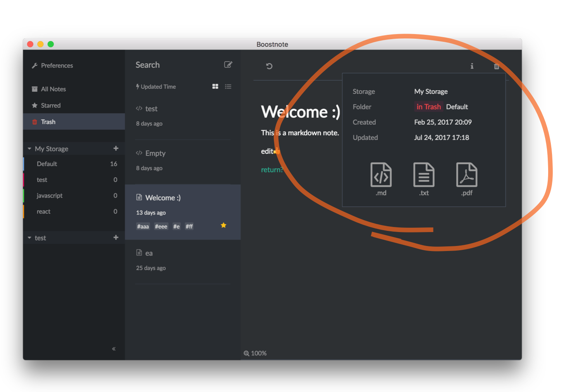Screen dimensions: 564x392
Task: Open the react folder
Action: pyautogui.click(x=74, y=211)
